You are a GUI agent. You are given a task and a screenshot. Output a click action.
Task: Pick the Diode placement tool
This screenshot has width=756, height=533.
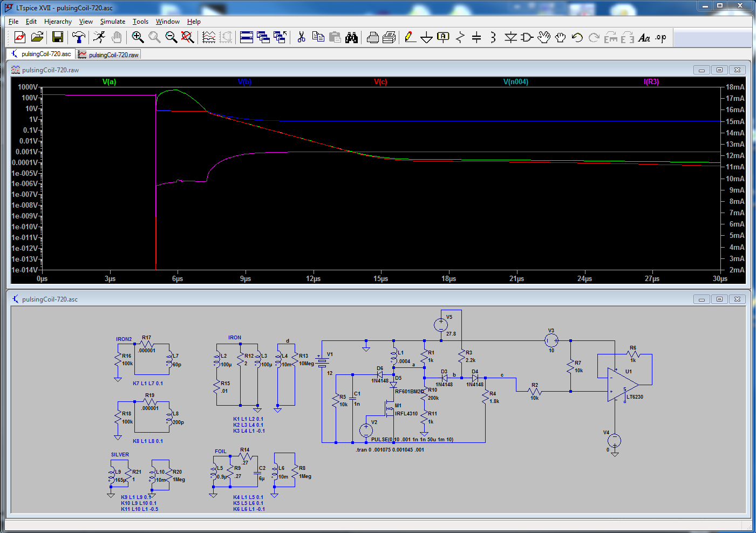click(510, 37)
